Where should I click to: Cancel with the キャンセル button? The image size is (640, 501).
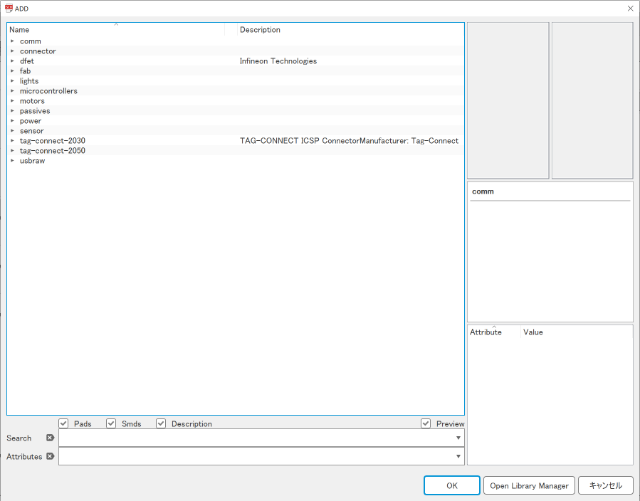[x=606, y=485]
